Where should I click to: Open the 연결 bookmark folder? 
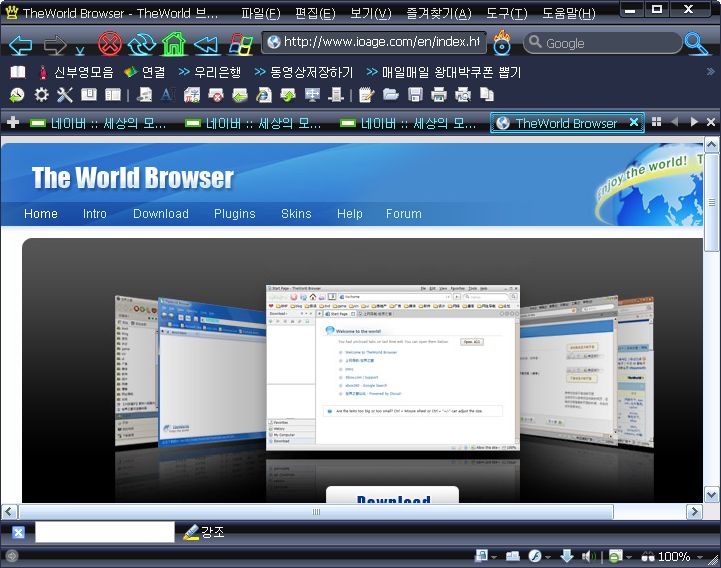tap(145, 72)
